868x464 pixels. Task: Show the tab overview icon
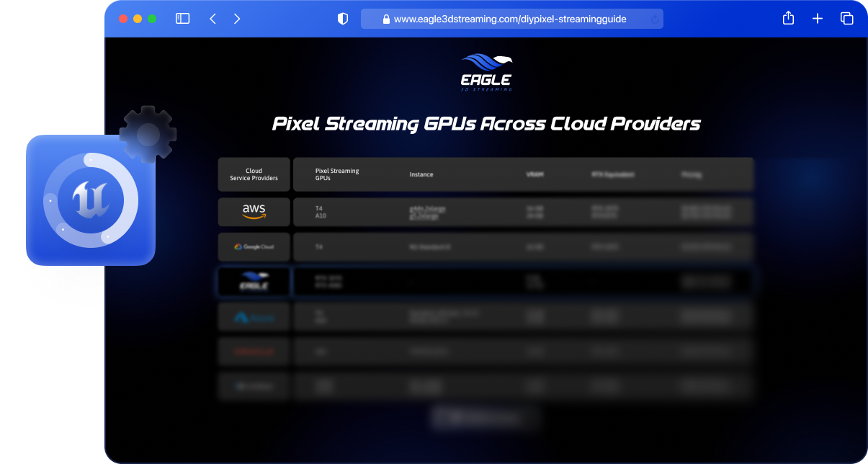point(846,19)
